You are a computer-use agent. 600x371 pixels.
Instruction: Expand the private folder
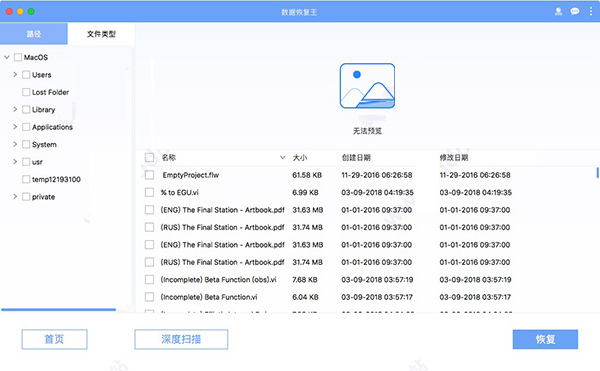pyautogui.click(x=15, y=197)
